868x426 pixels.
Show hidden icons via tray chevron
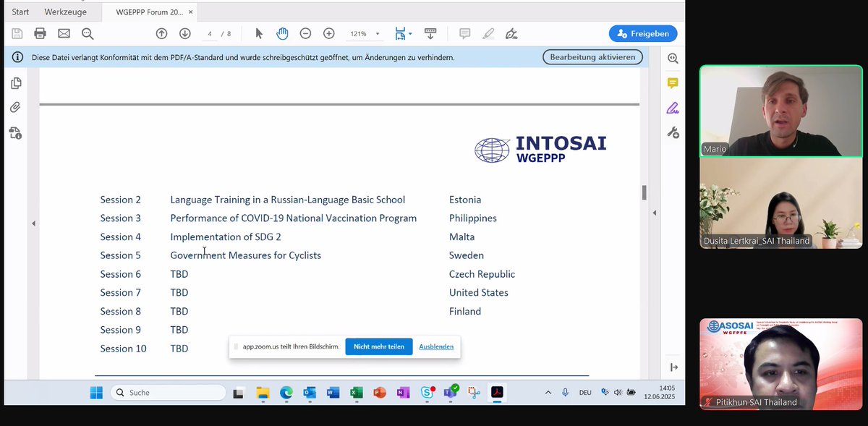coord(548,393)
